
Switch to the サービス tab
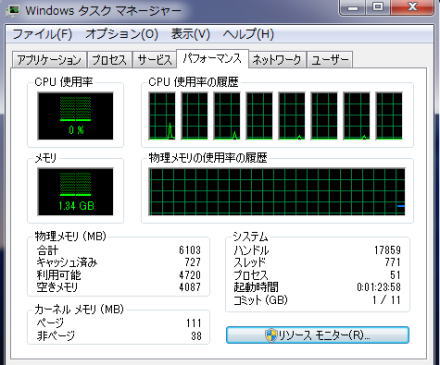coord(155,60)
